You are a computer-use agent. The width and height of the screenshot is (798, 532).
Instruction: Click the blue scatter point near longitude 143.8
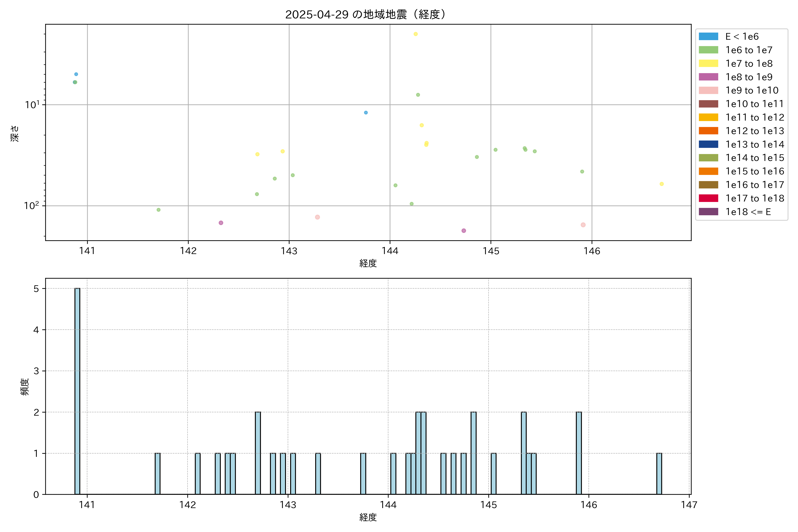(x=366, y=113)
